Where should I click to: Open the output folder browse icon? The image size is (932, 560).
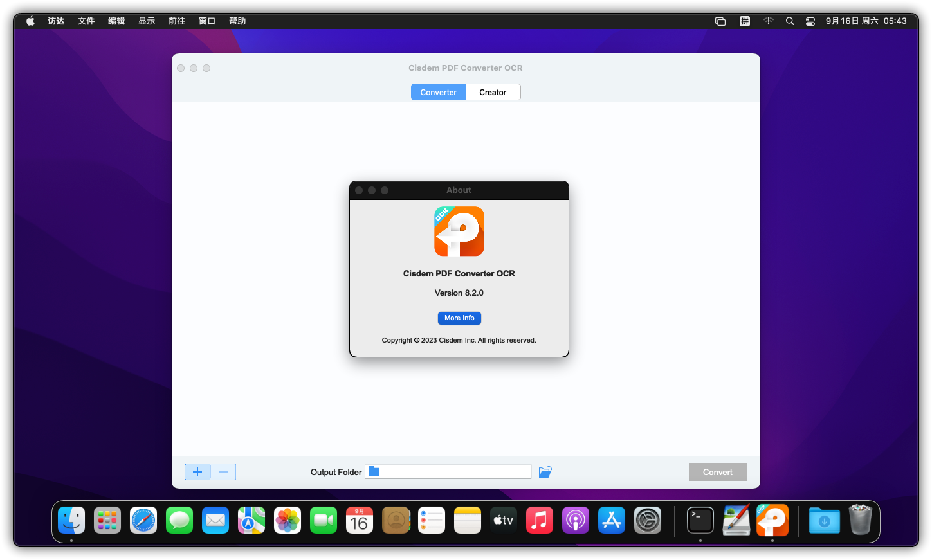click(x=545, y=472)
